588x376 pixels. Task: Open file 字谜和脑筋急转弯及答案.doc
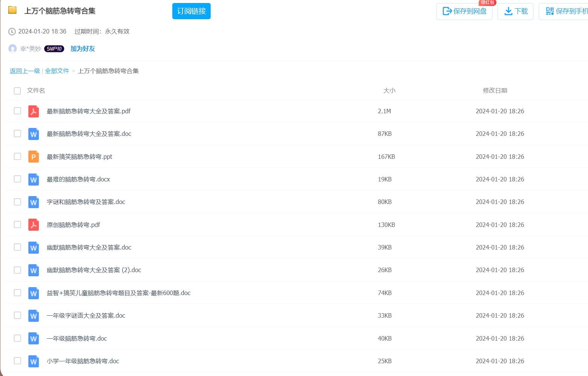pos(86,202)
